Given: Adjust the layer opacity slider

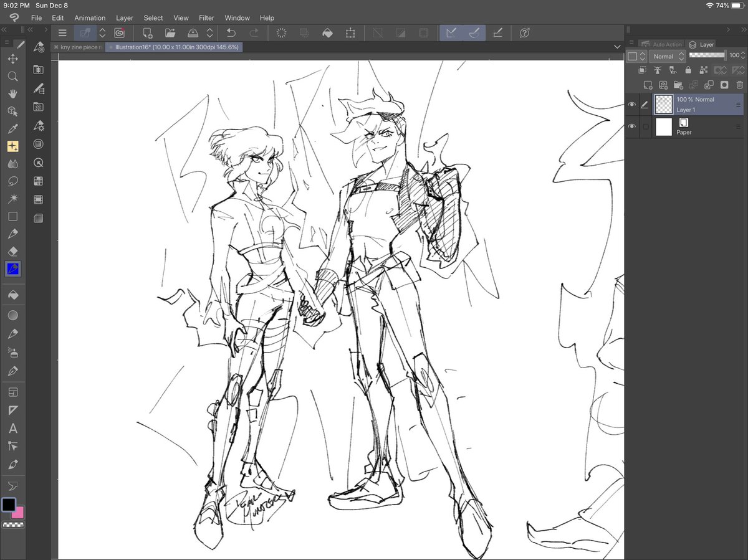Looking at the screenshot, I should 707,55.
